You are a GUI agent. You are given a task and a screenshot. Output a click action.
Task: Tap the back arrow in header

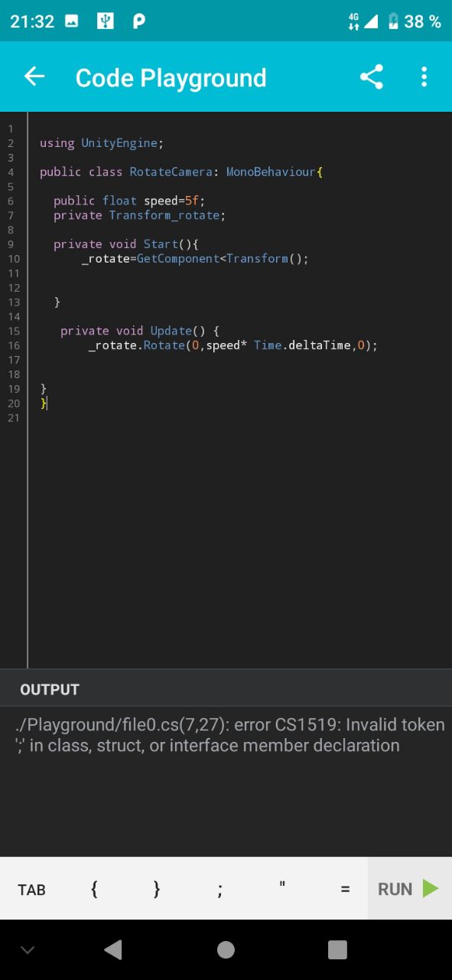(x=34, y=77)
